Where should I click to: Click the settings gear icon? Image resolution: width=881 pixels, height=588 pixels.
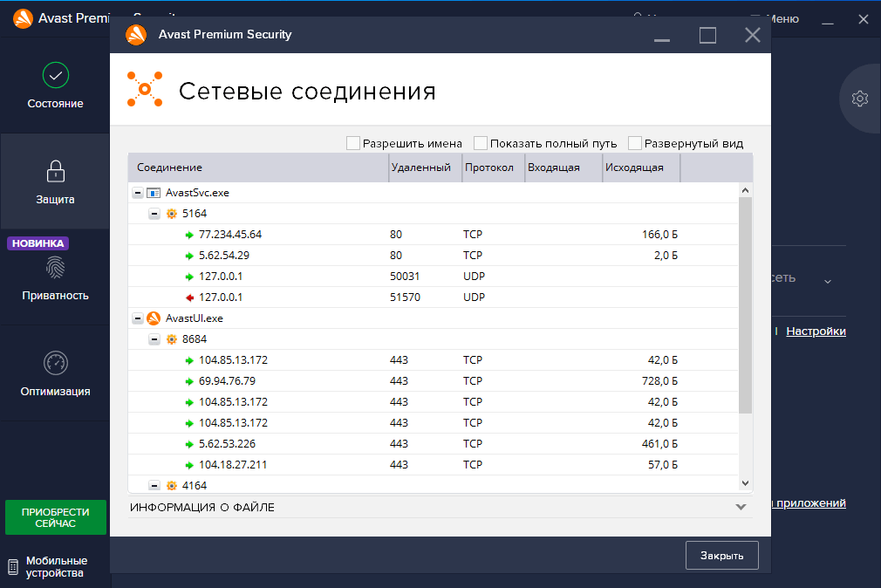859,99
